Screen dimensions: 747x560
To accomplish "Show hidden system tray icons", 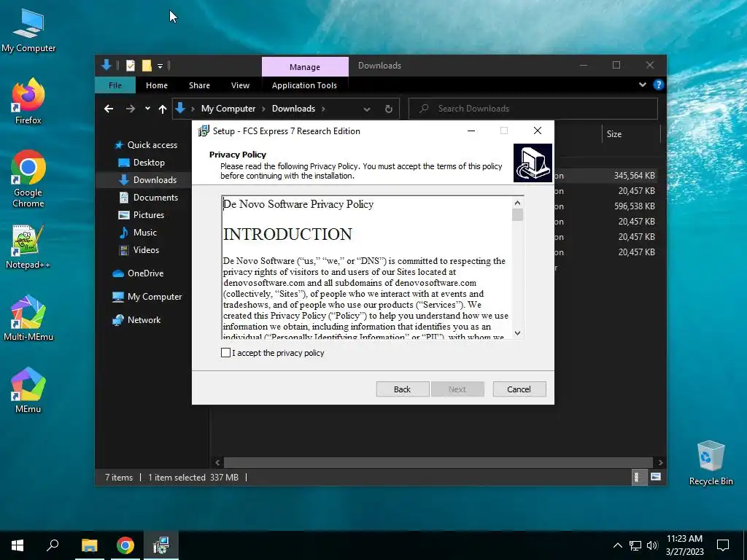I will click(x=617, y=545).
